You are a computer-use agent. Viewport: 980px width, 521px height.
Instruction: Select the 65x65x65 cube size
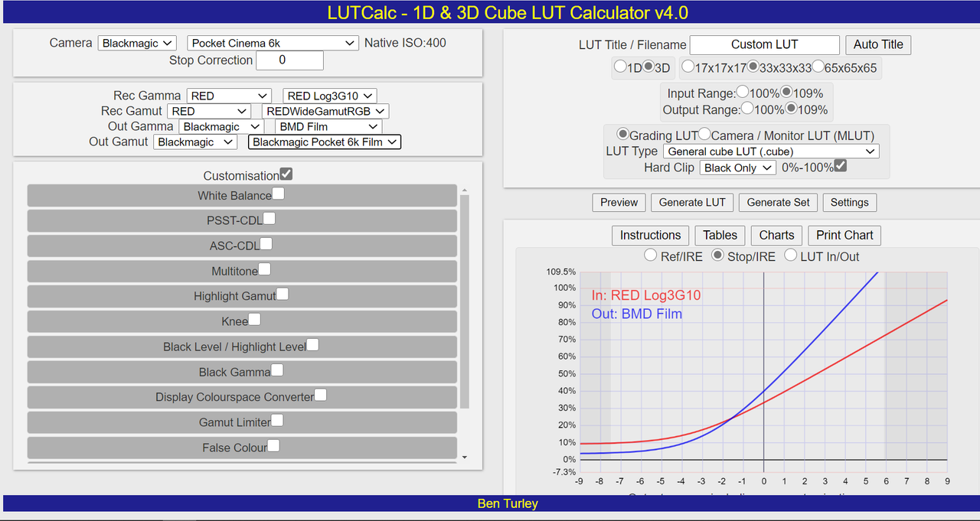click(818, 67)
